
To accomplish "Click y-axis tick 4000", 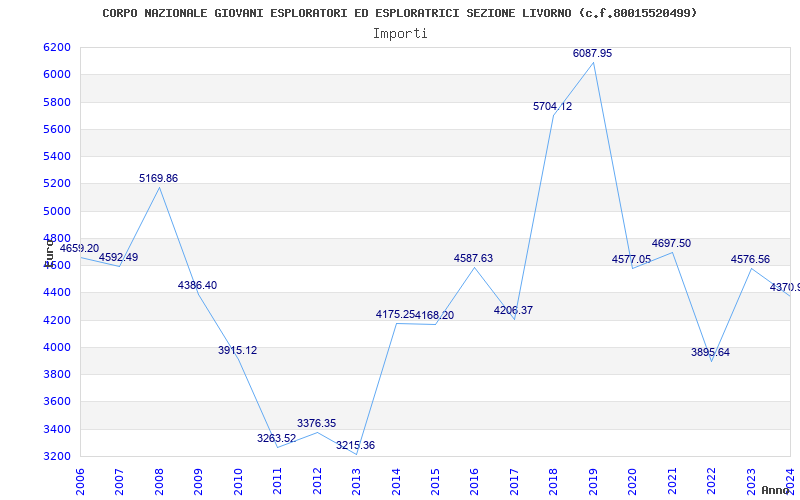I will click(x=57, y=347).
